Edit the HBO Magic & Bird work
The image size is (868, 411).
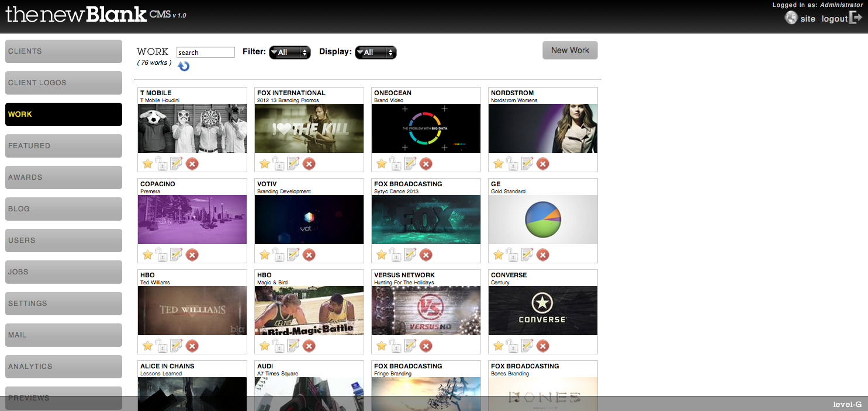(x=293, y=346)
